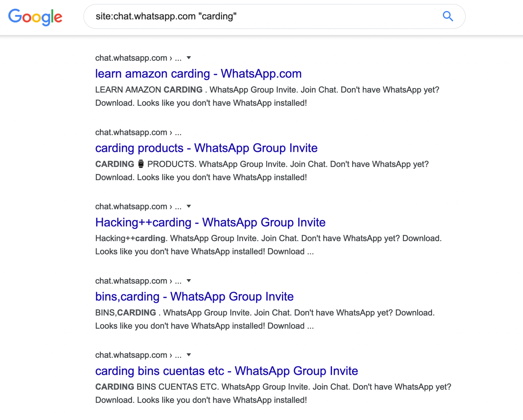Expand dropdown arrow beside carding bins cuentas URL
523x420 pixels.
(189, 355)
